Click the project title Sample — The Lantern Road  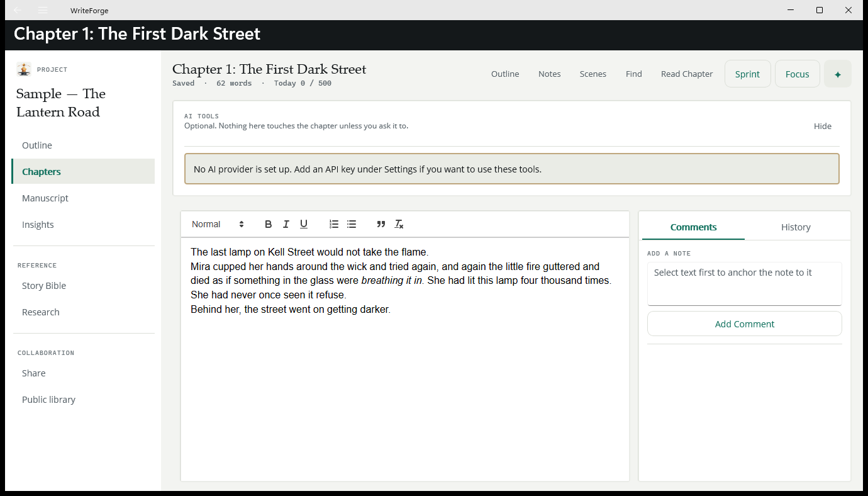click(x=61, y=103)
